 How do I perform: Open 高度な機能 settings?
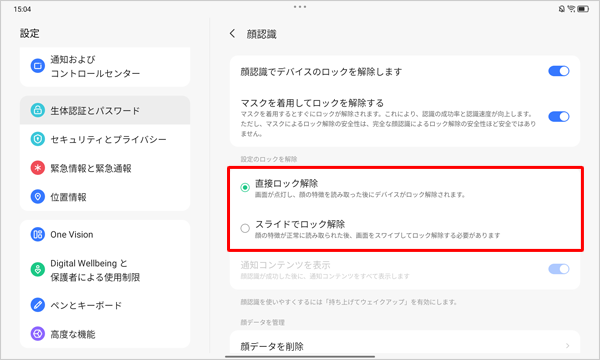point(105,334)
